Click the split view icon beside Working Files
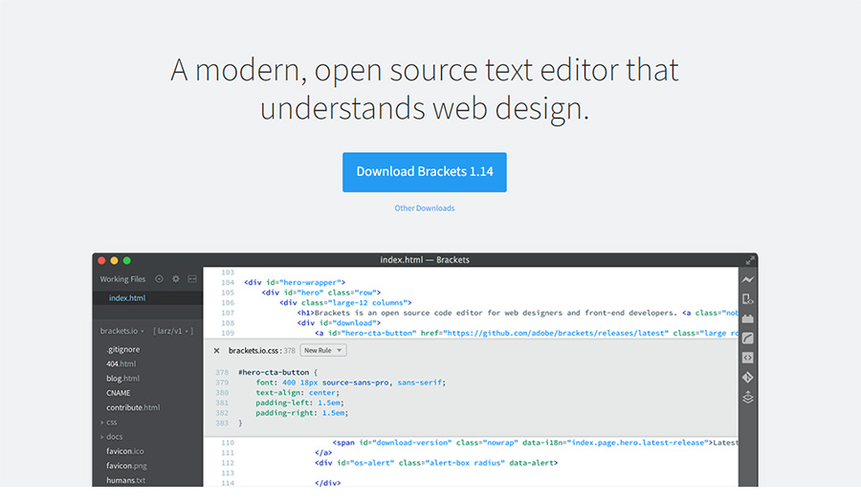Image resolution: width=861 pixels, height=504 pixels. (x=192, y=279)
